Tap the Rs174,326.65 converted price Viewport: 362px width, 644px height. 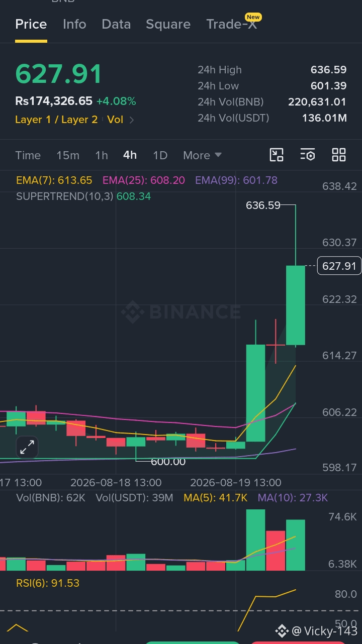click(x=54, y=101)
